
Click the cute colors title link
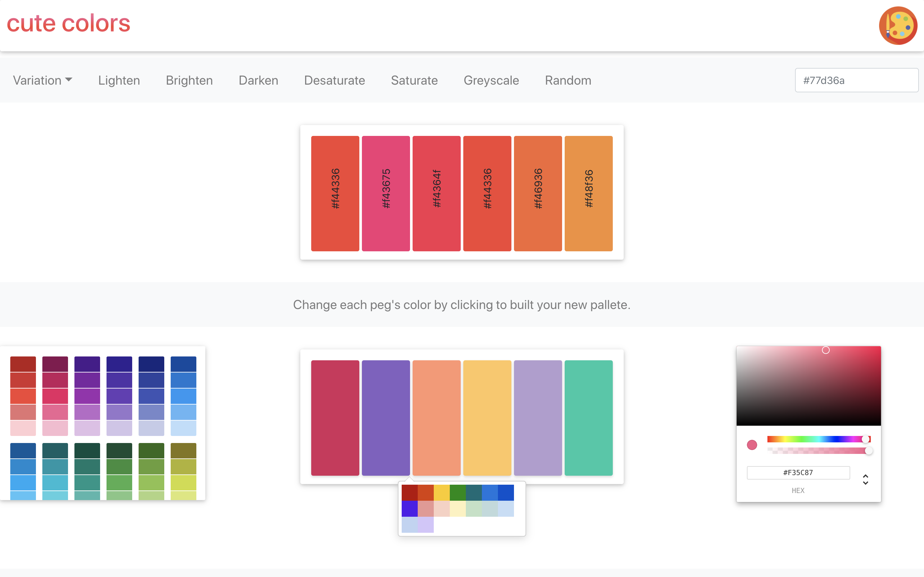pos(69,24)
